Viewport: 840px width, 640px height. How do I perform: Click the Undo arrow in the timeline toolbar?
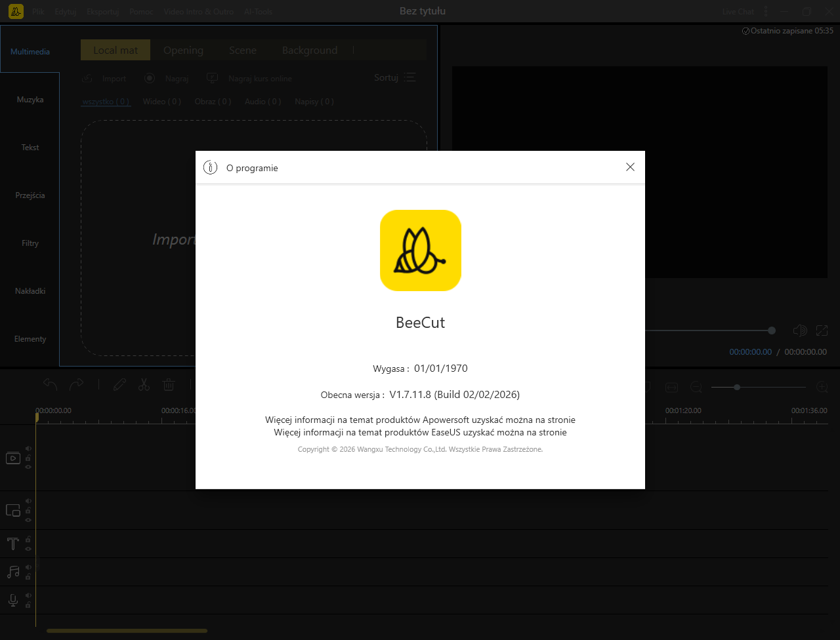51,384
